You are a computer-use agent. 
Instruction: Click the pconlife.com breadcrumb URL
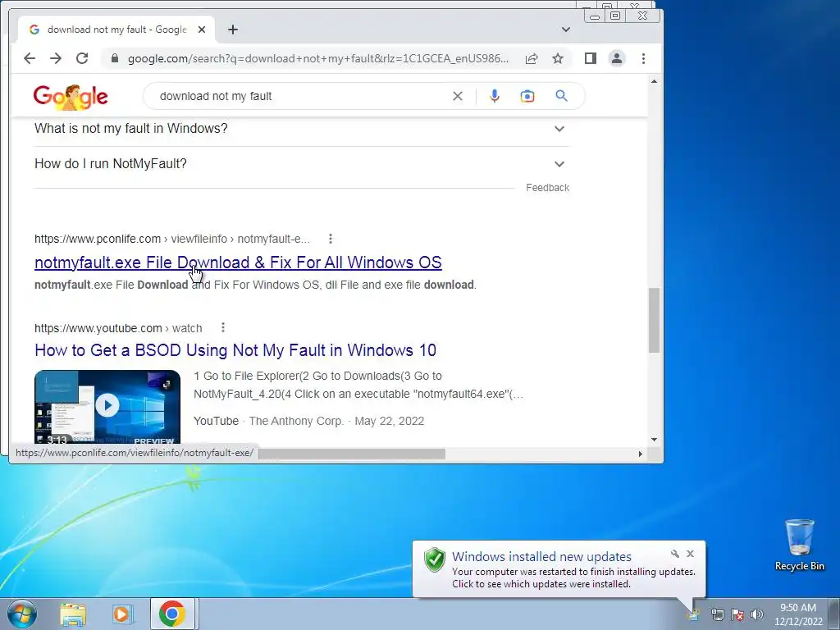coord(172,239)
